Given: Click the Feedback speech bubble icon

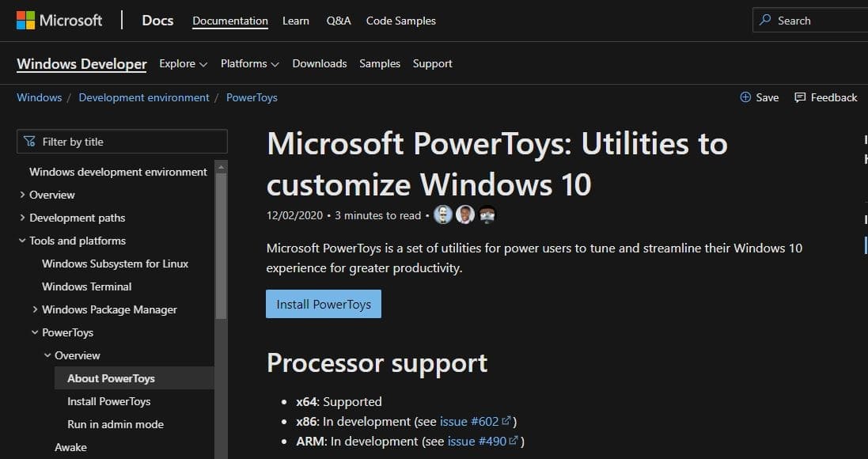Looking at the screenshot, I should [800, 97].
